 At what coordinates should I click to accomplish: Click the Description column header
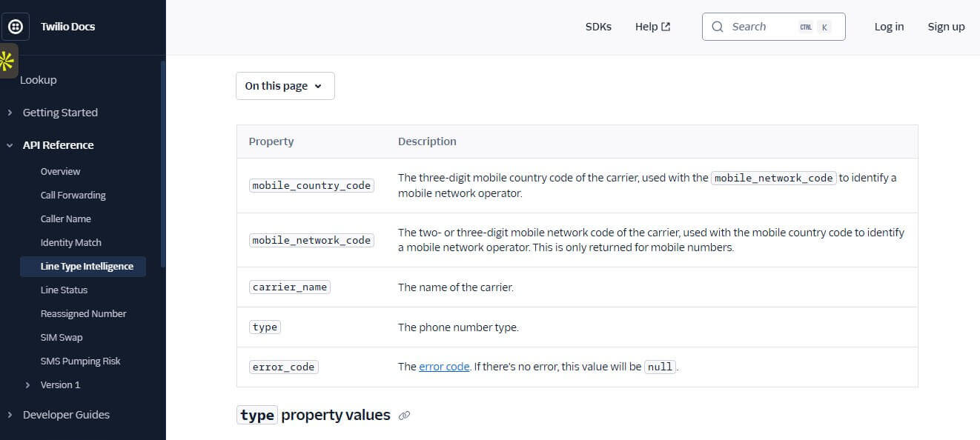click(x=427, y=141)
